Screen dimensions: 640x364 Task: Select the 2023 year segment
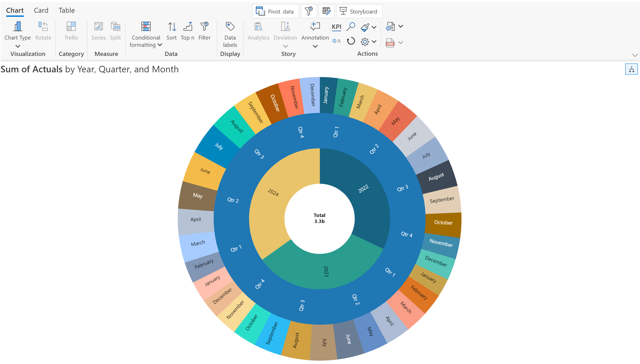pos(326,271)
